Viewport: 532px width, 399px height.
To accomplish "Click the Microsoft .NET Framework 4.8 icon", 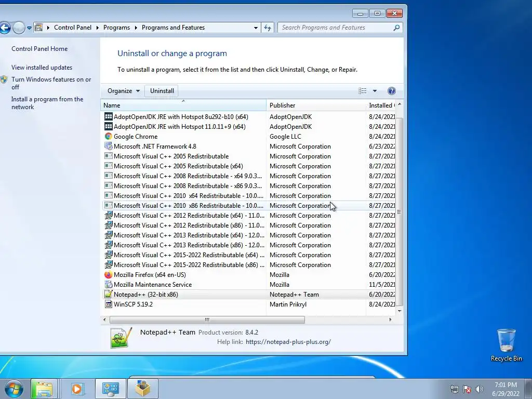I will pos(108,146).
